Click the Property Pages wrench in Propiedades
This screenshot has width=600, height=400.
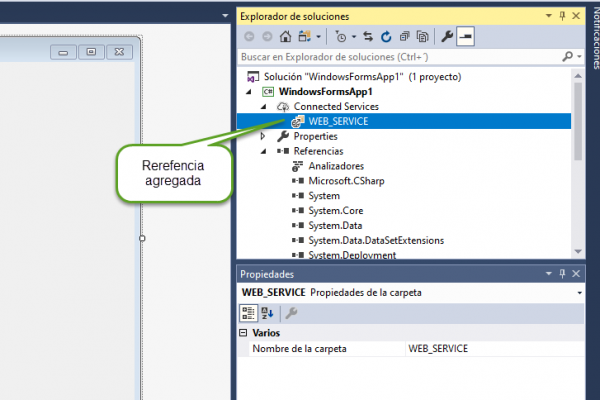click(x=291, y=313)
